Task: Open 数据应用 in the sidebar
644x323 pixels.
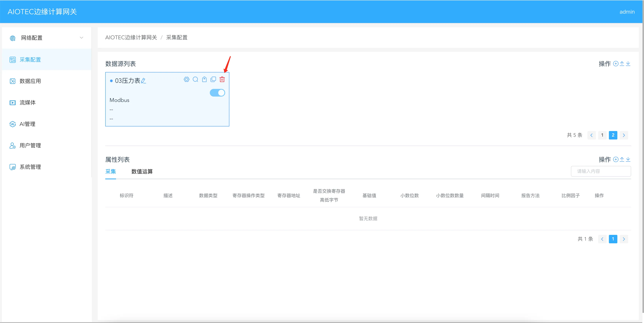Action: 30,81
